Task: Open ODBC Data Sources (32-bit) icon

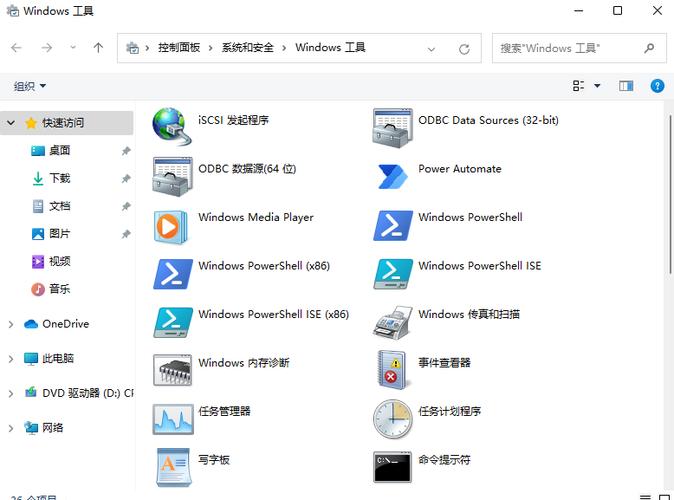Action: (x=392, y=128)
